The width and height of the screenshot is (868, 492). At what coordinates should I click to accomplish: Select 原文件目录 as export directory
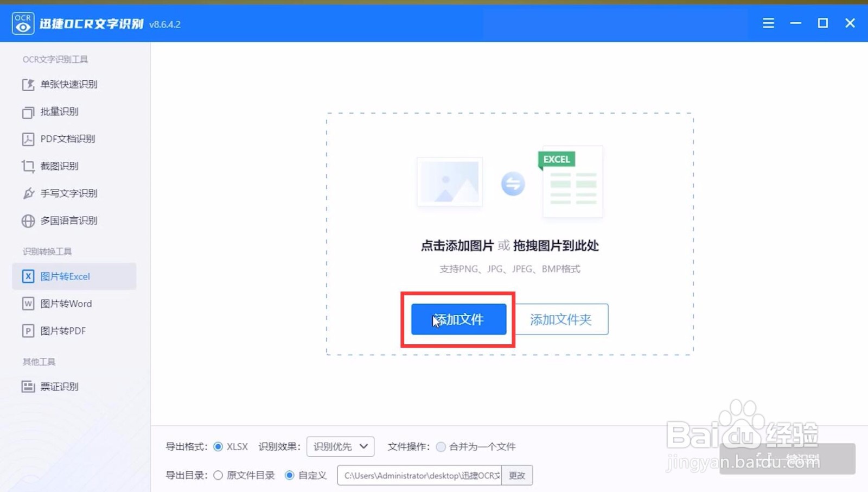pos(218,475)
